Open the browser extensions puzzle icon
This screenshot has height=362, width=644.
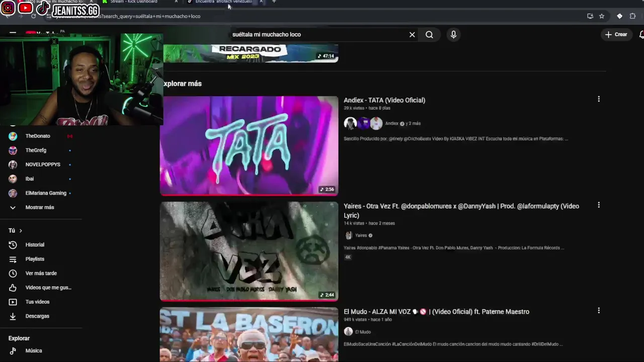click(632, 16)
